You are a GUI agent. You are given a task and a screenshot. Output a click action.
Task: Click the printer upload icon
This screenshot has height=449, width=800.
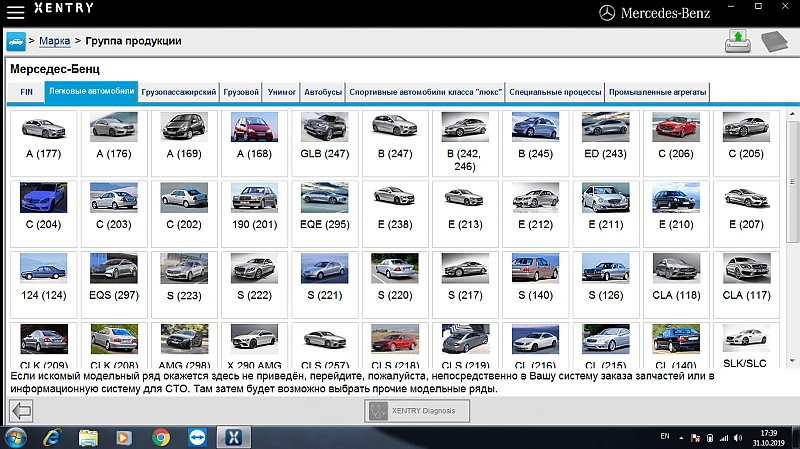coord(738,41)
